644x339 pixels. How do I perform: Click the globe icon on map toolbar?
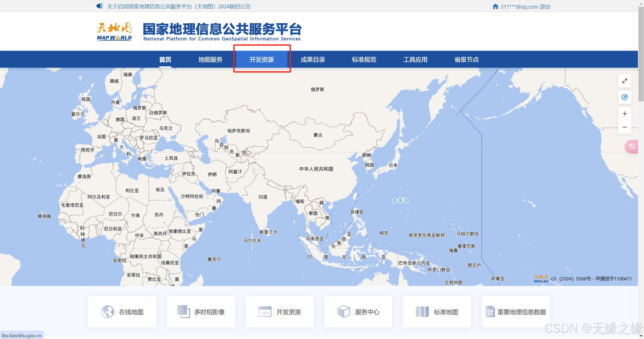[x=624, y=97]
